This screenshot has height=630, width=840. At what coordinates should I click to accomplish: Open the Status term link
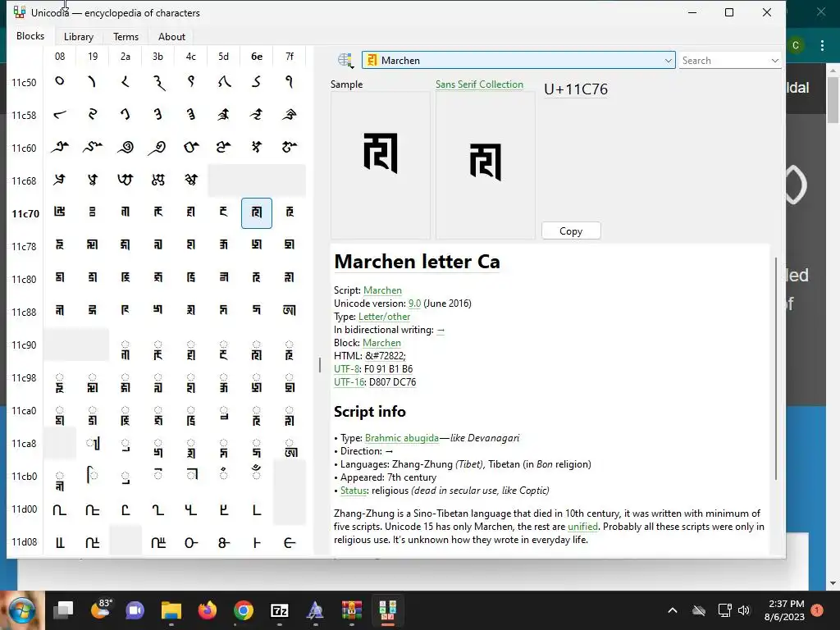click(354, 491)
